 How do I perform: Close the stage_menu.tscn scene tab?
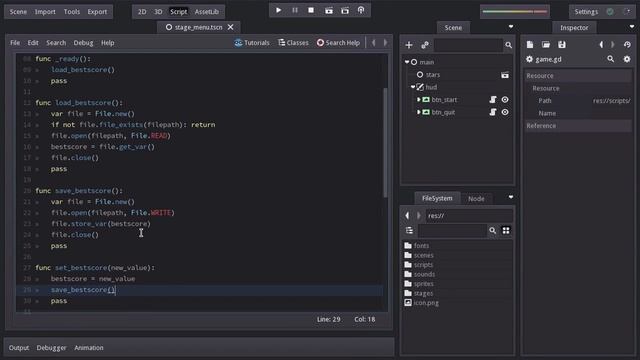click(x=230, y=27)
